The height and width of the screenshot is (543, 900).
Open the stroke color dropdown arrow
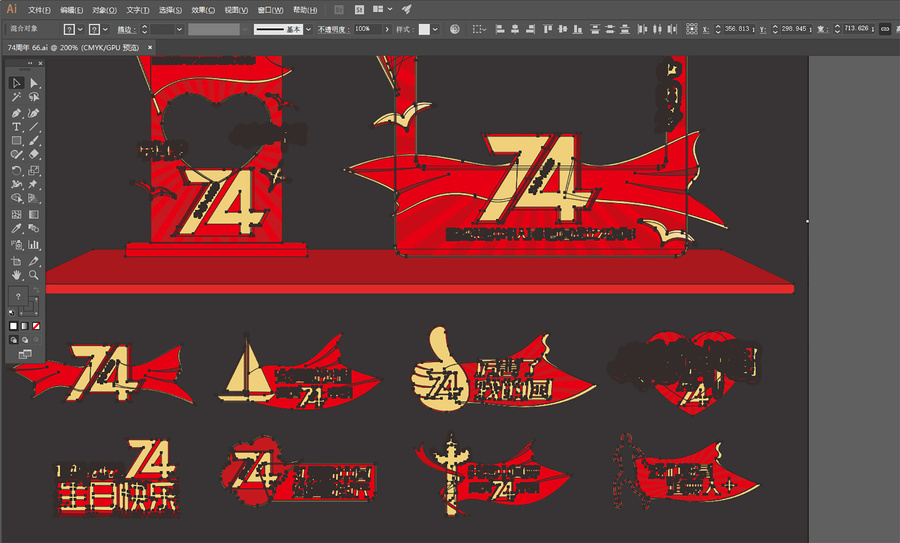[x=105, y=29]
